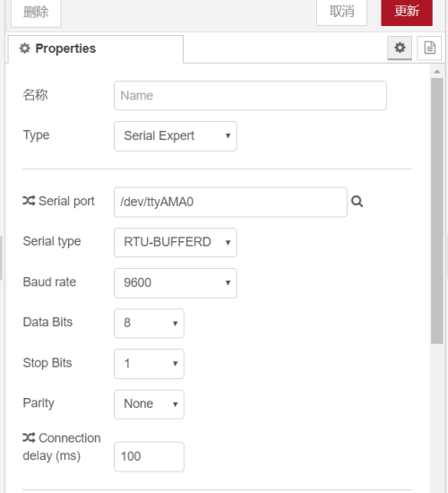Click the Serial port path field

point(230,203)
